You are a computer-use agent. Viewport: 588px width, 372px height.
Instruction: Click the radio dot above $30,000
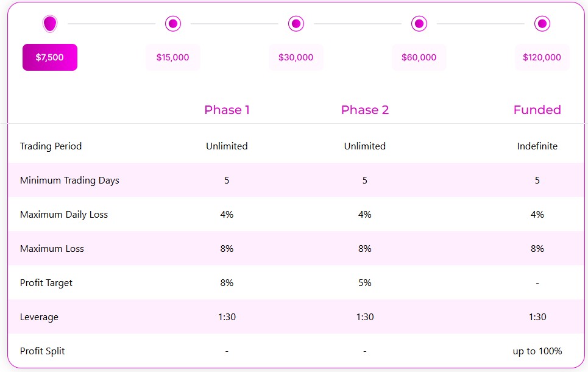click(296, 24)
